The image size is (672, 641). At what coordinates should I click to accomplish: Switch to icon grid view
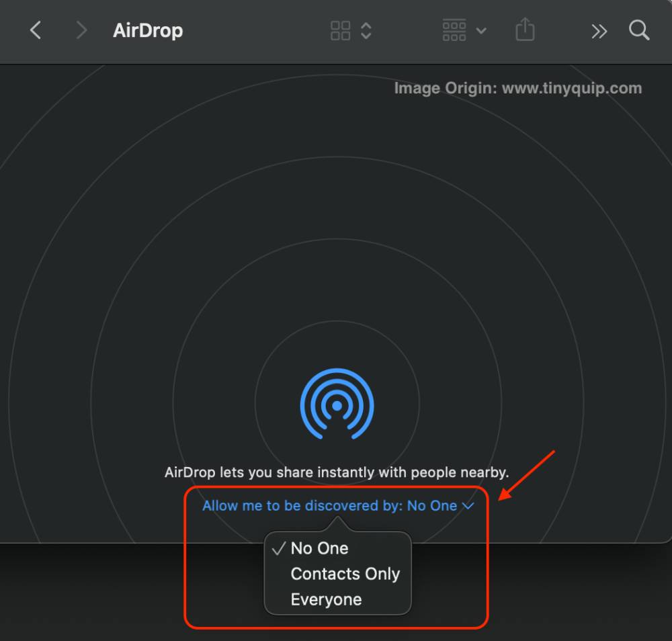coord(341,30)
